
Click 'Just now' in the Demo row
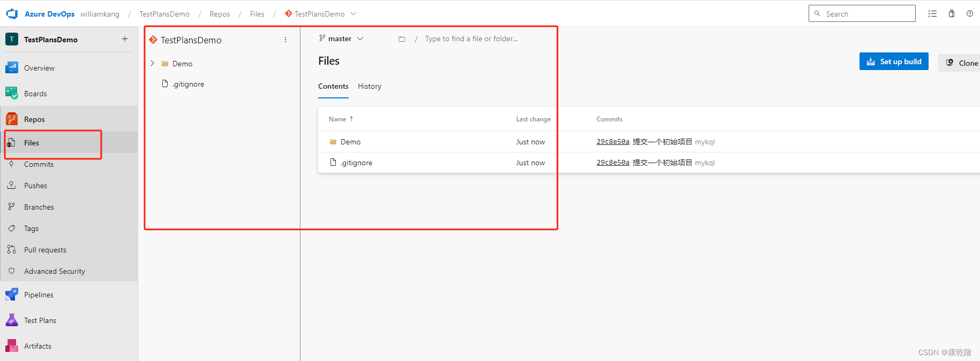[530, 142]
